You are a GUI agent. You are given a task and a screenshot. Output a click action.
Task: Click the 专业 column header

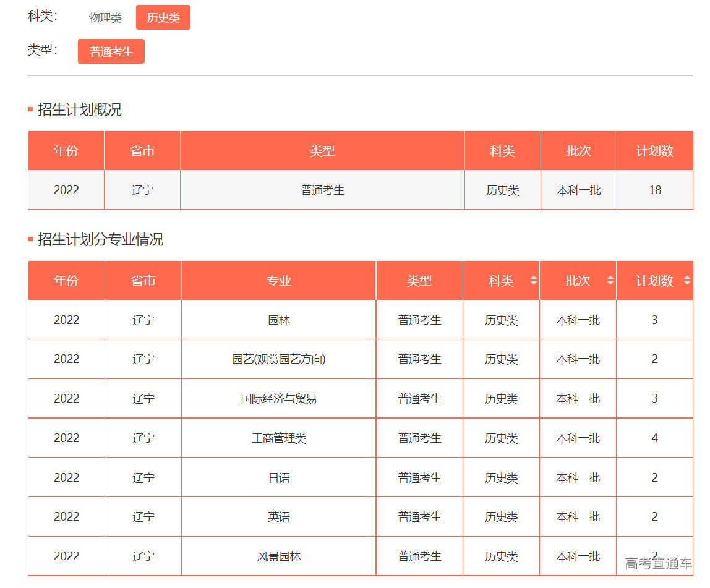tap(278, 281)
